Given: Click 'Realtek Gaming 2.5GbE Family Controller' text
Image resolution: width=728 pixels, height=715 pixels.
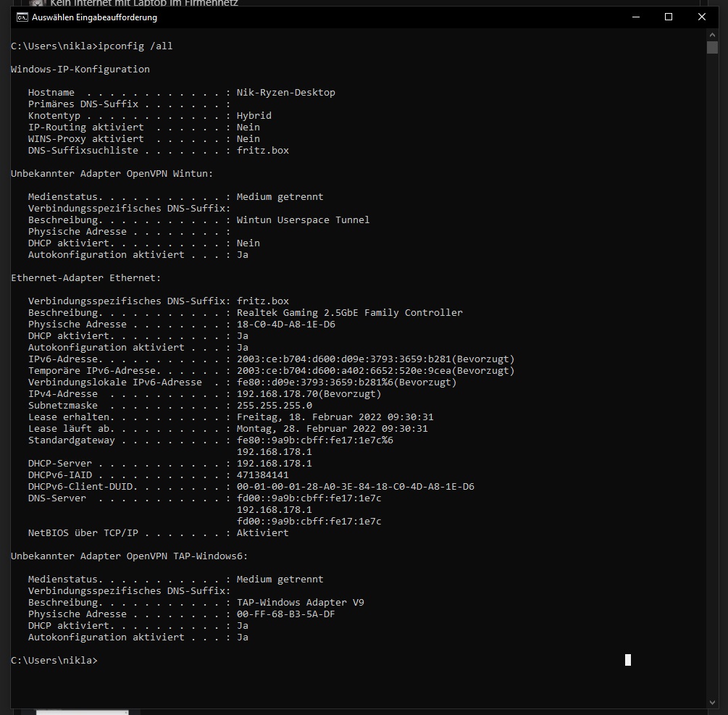Looking at the screenshot, I should click(350, 313).
